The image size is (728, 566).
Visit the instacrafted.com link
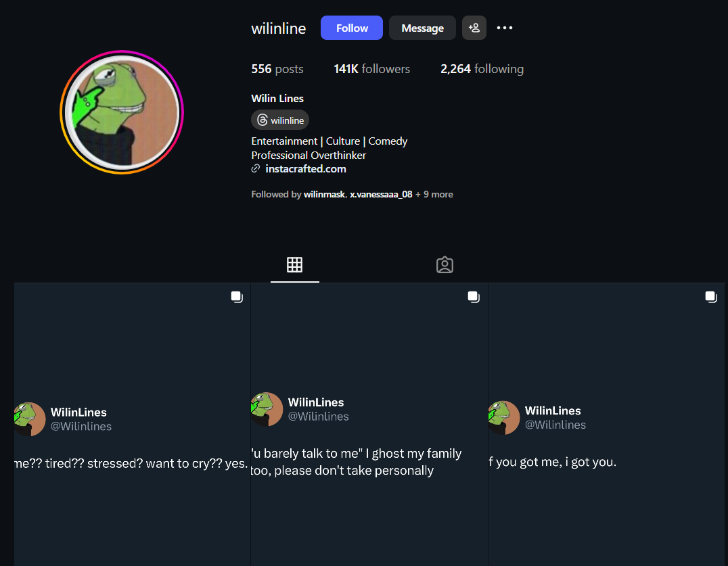click(x=306, y=169)
